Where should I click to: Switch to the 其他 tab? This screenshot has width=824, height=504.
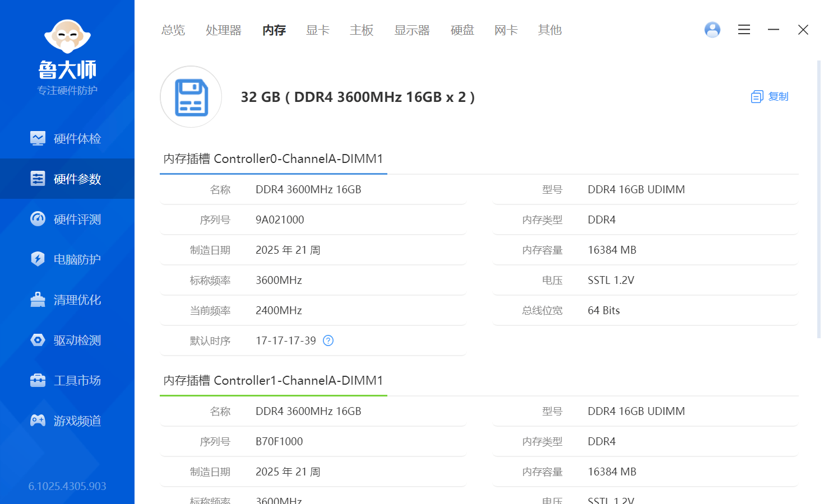[x=550, y=30]
